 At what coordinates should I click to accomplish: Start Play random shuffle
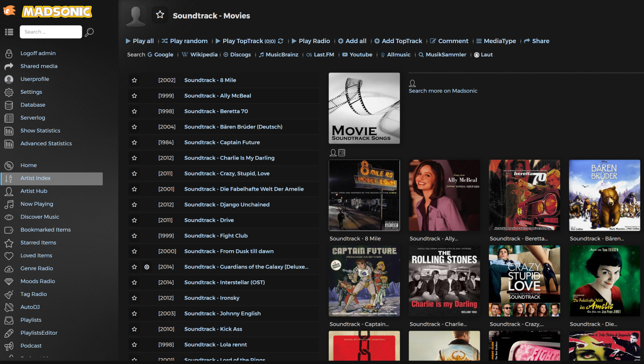click(185, 41)
